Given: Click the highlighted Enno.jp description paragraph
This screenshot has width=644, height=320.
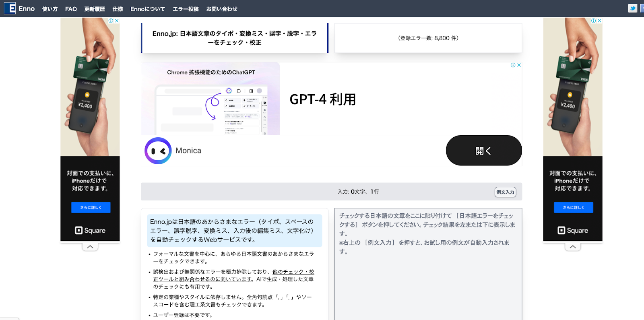Looking at the screenshot, I should [235, 231].
